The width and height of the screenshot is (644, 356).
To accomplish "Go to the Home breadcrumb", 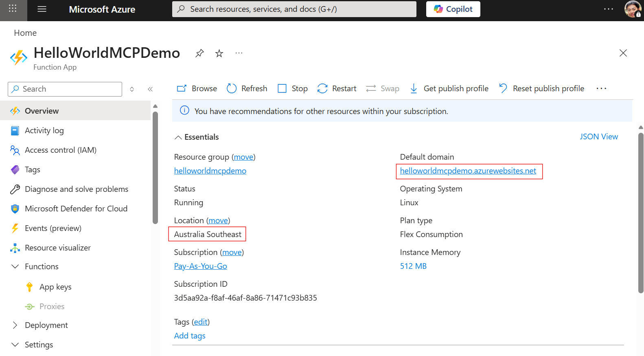I will [25, 33].
